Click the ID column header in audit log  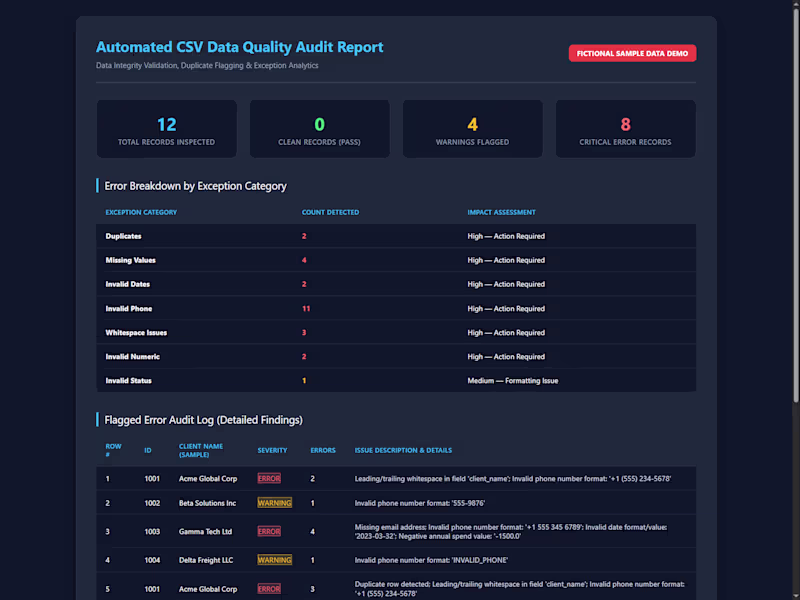tap(148, 451)
